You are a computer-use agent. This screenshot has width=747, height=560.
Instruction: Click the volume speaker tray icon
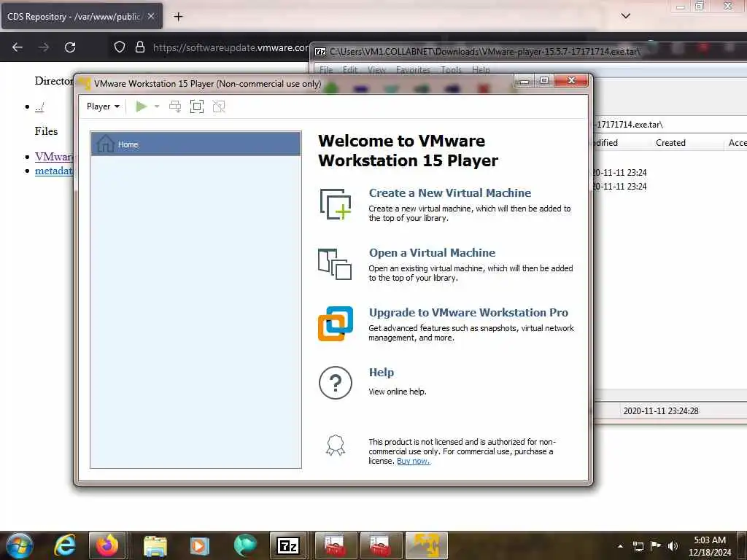[673, 546]
